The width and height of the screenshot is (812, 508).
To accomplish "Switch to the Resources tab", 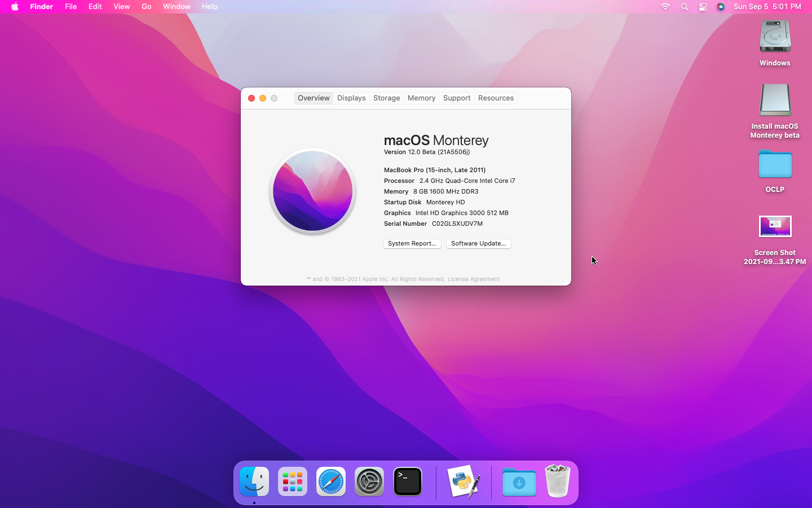I will (x=496, y=98).
